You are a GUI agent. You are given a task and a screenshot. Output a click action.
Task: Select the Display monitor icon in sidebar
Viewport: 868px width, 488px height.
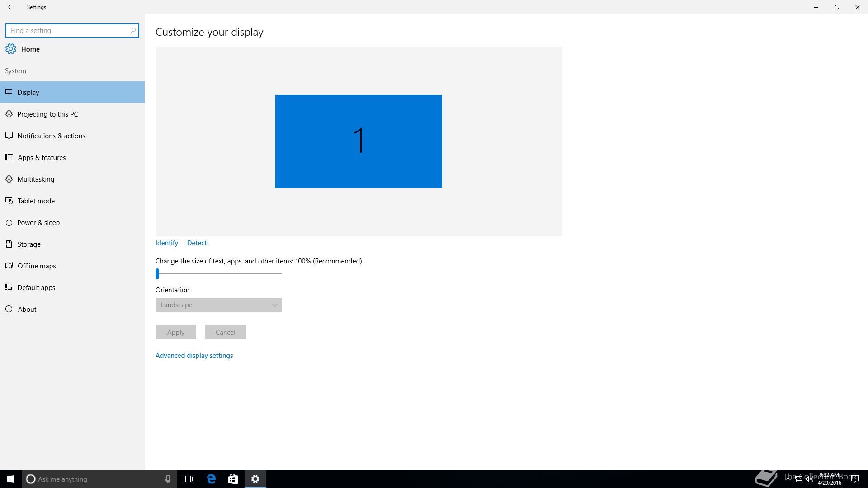click(9, 92)
